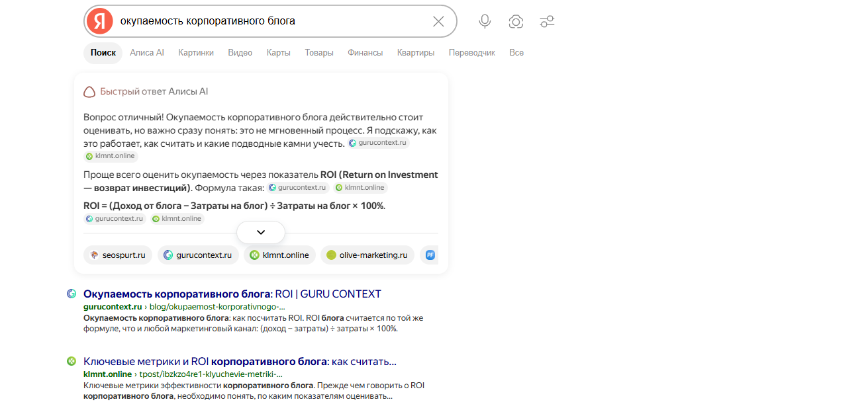Click tpost/ibzkzo4re1 path in second result
868x412 pixels.
point(211,374)
